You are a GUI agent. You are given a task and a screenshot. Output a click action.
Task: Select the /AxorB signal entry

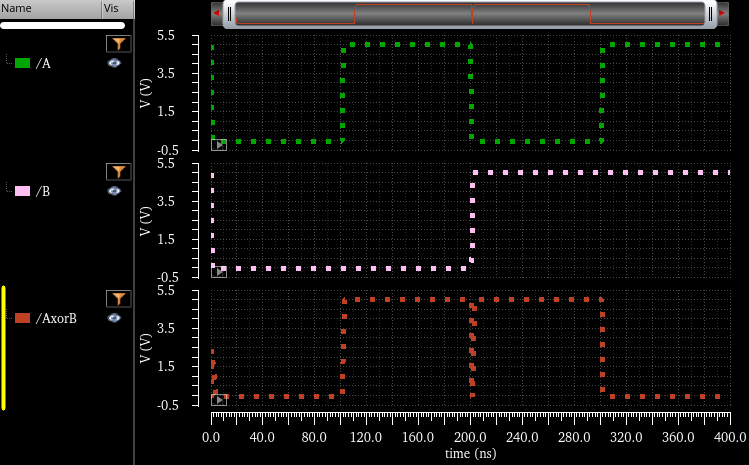tap(56, 319)
